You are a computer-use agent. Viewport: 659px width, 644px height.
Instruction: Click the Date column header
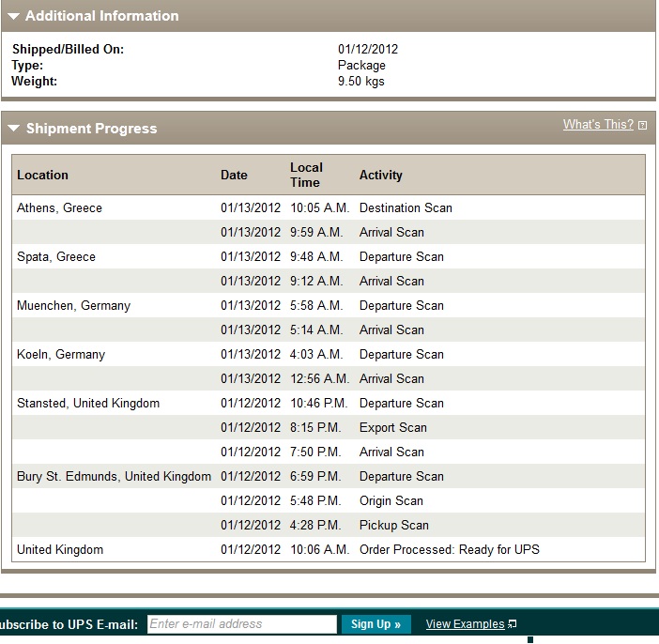234,175
